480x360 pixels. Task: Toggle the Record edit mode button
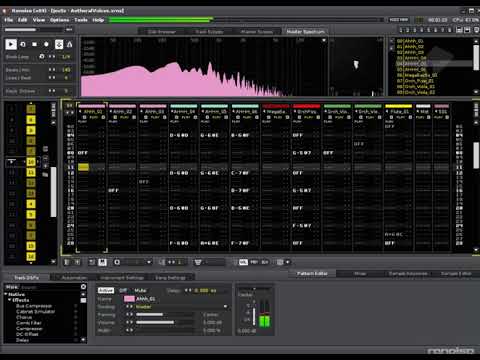(x=46, y=44)
